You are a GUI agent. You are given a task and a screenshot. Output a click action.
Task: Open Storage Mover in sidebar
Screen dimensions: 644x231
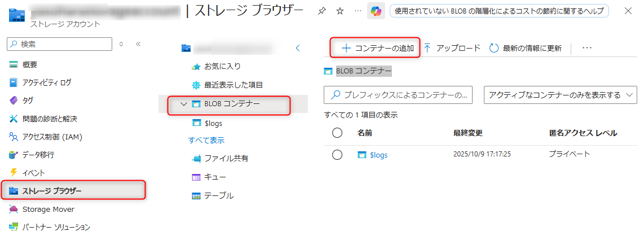click(48, 209)
